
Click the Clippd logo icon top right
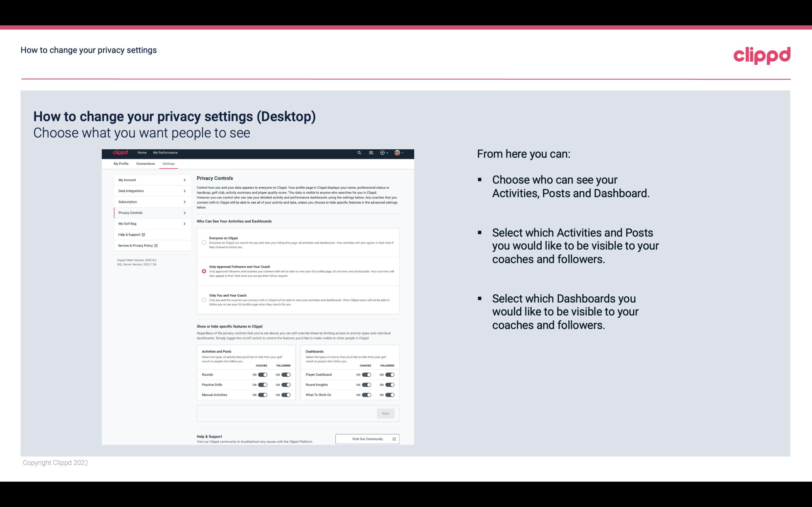pyautogui.click(x=762, y=55)
